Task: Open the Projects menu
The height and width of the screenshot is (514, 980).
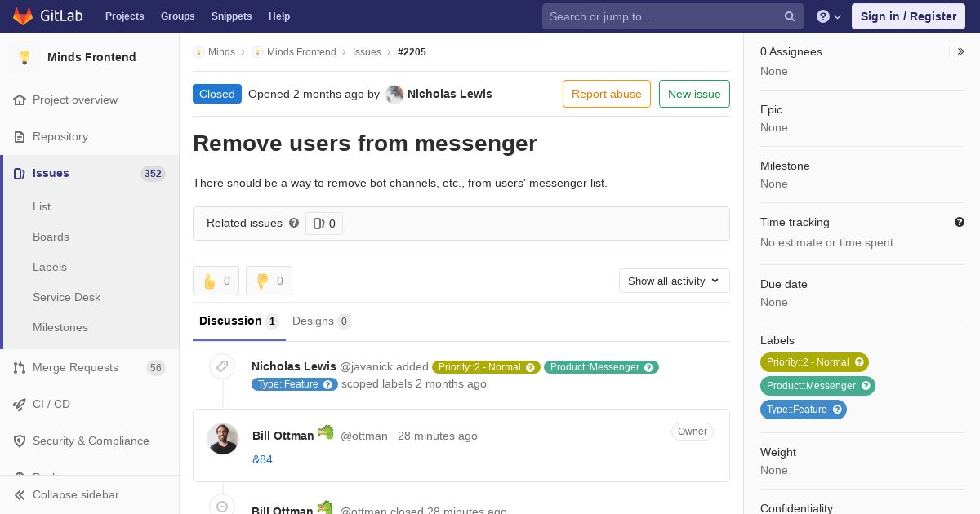Action: (x=124, y=16)
